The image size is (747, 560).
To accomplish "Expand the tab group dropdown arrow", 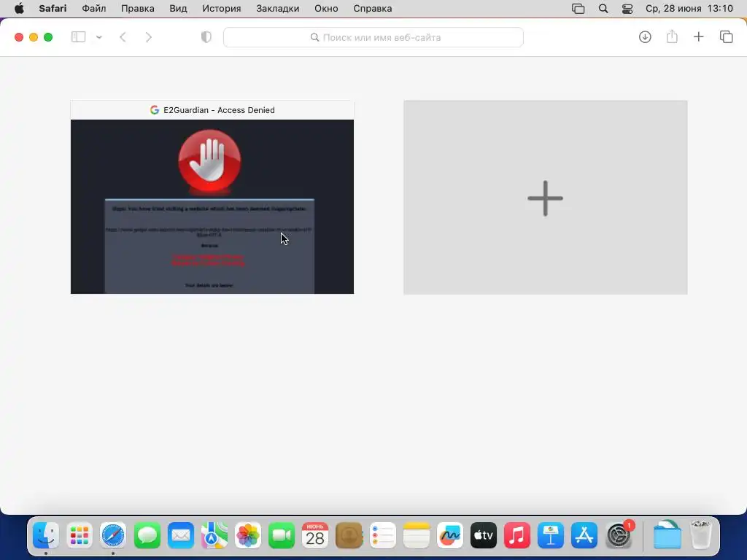I will pyautogui.click(x=99, y=37).
